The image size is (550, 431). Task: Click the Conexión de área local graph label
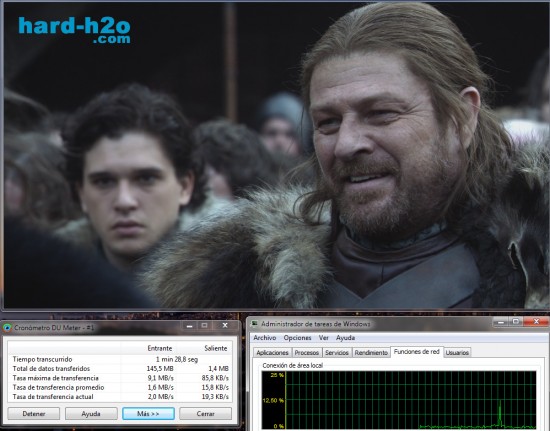(x=293, y=365)
